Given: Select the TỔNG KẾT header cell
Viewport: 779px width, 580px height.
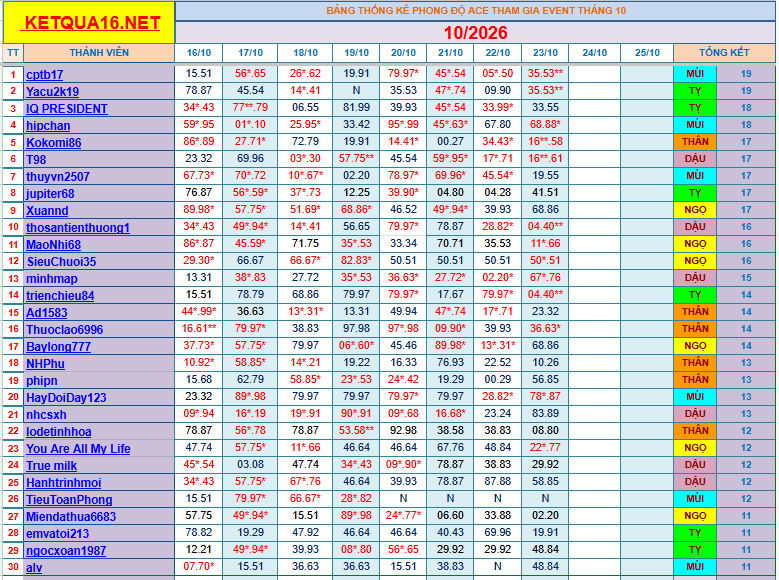Looking at the screenshot, I should point(724,53).
